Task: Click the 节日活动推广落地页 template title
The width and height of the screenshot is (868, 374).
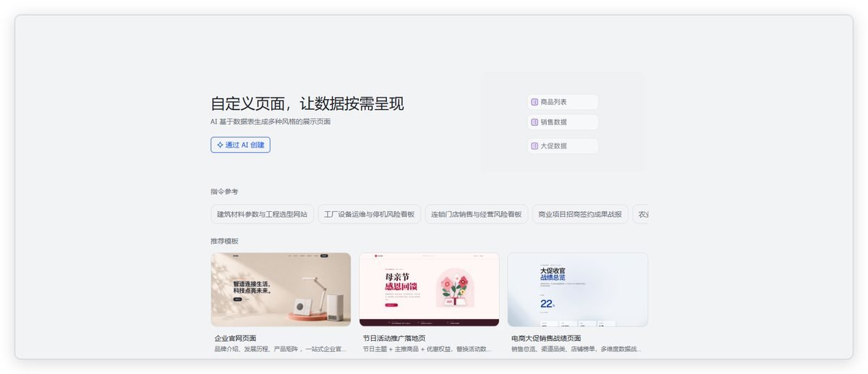Action: [394, 339]
